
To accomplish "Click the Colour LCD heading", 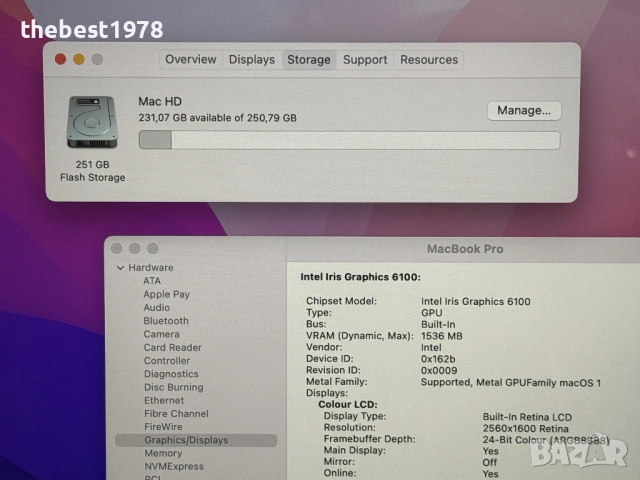I will click(x=348, y=404).
